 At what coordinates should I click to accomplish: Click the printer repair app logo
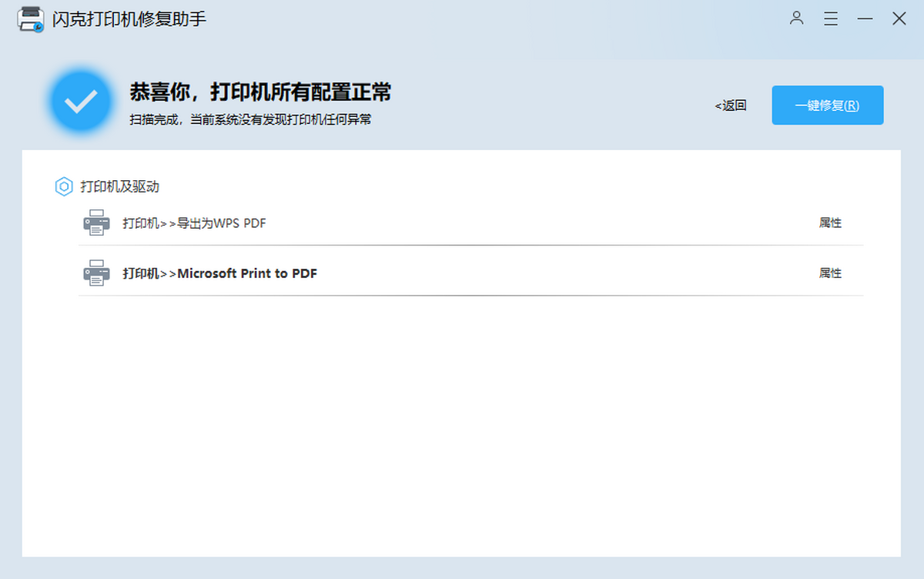pyautogui.click(x=31, y=20)
